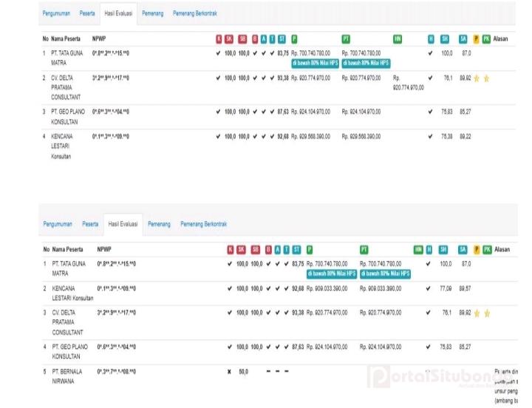Screen dimensions: 532x408
Task: Click the red SB badge in the upper table header
Action: point(242,38)
